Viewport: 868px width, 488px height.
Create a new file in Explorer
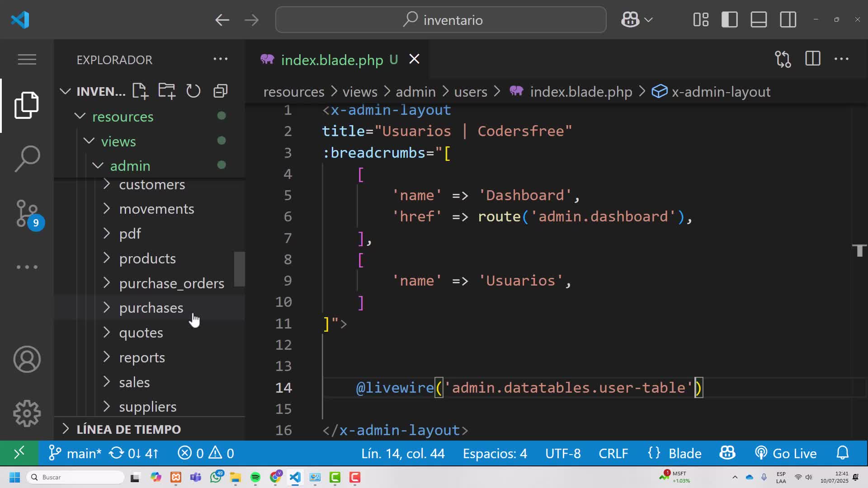(140, 91)
